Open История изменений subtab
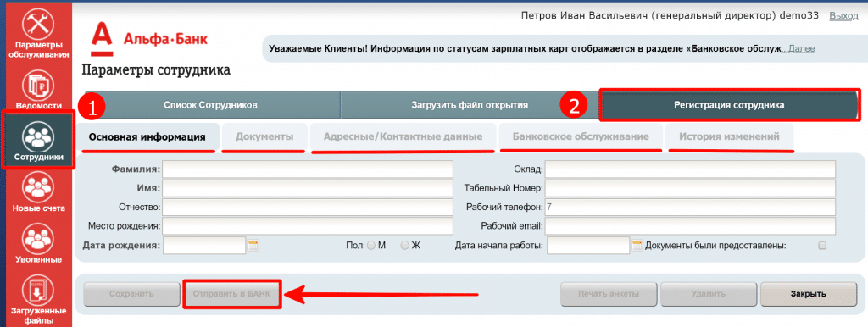Viewport: 868px width, 327px height. (730, 137)
